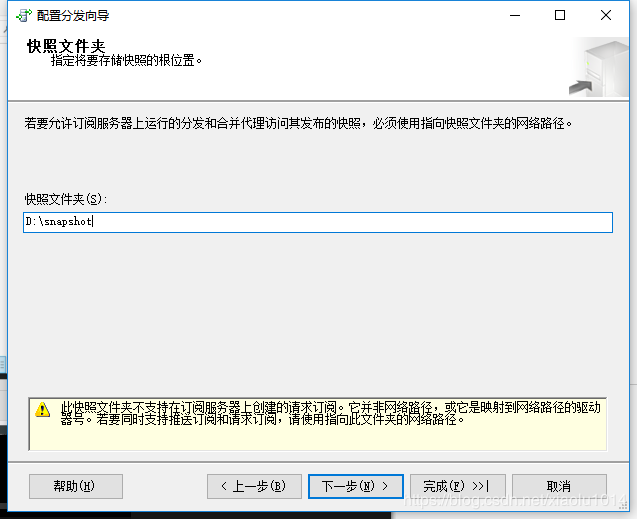Image resolution: width=637 pixels, height=519 pixels.
Task: Click the 帮助(H) help button
Action: click(76, 486)
